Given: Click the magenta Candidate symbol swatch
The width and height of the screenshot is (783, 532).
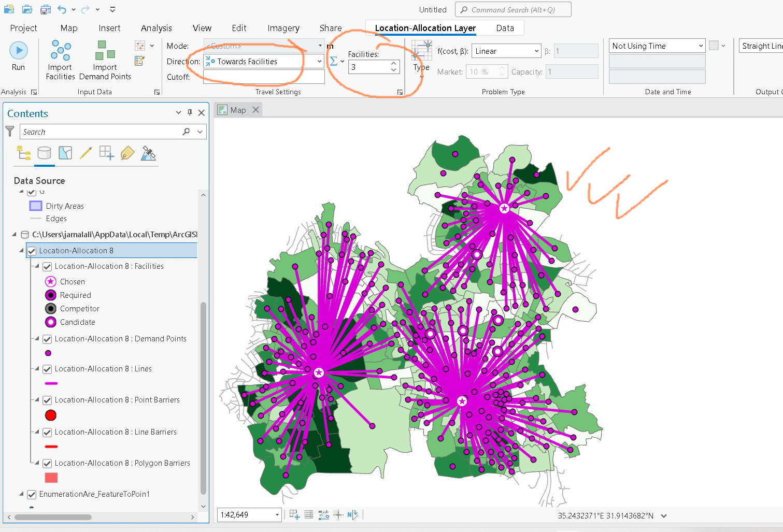Looking at the screenshot, I should point(50,322).
